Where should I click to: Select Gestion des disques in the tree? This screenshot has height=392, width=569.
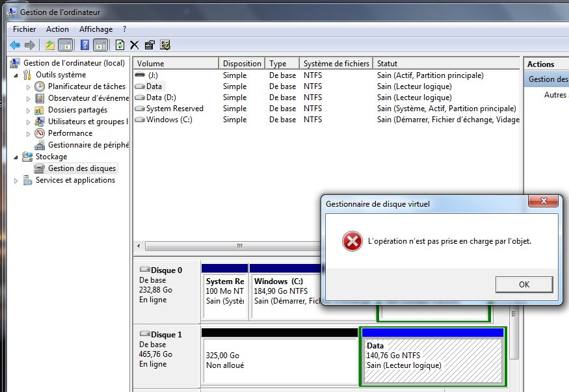(x=82, y=168)
